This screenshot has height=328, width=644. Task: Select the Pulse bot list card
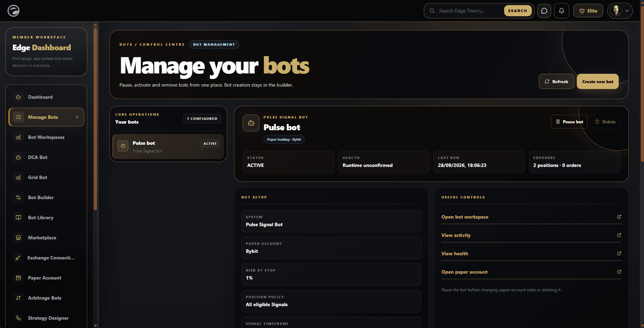(168, 147)
